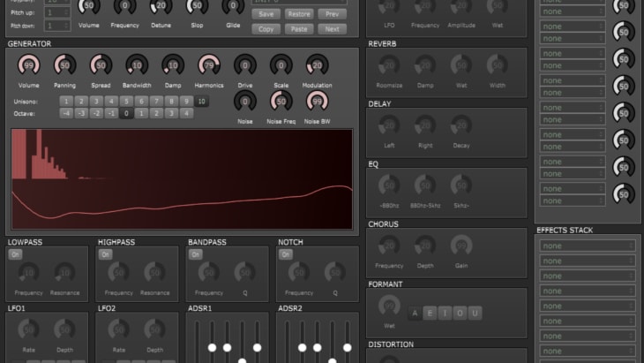Click the Reverb Roomsize knob

(389, 65)
